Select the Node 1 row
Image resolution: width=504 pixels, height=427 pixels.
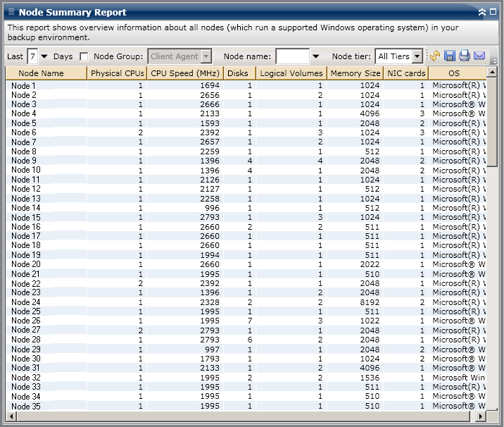tap(246, 85)
